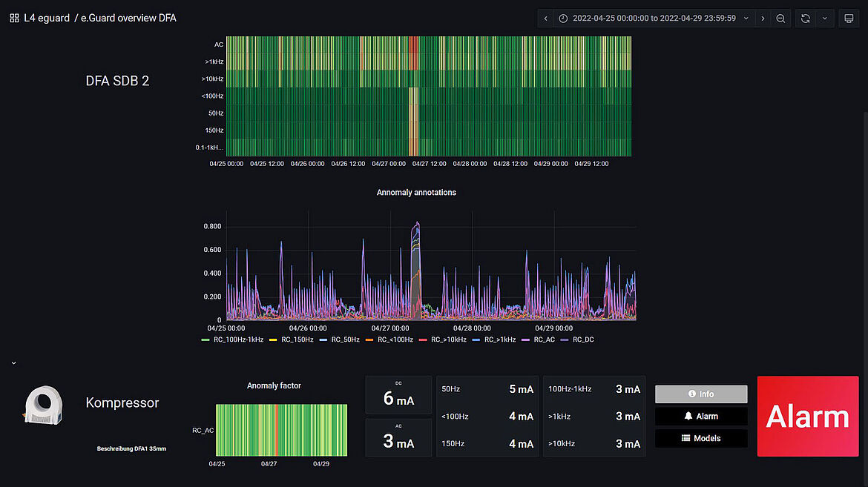The image size is (868, 487).
Task: Click the big red Alarm status panel
Action: pos(807,417)
